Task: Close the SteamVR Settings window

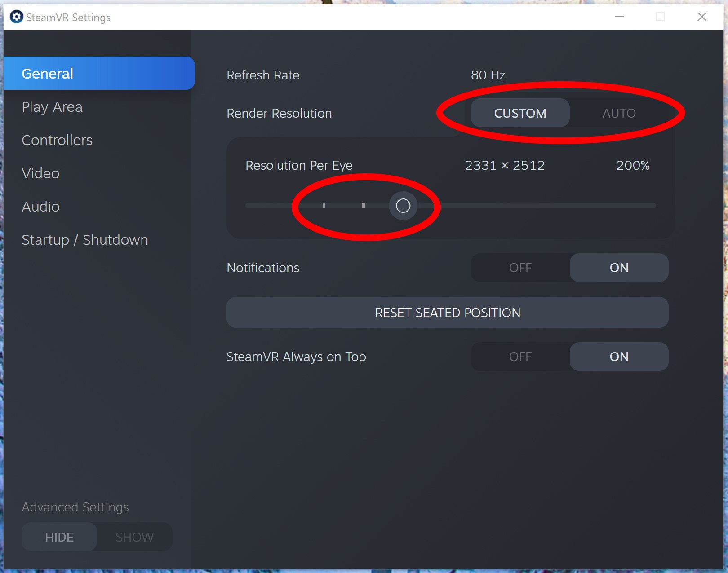Action: 702,17
